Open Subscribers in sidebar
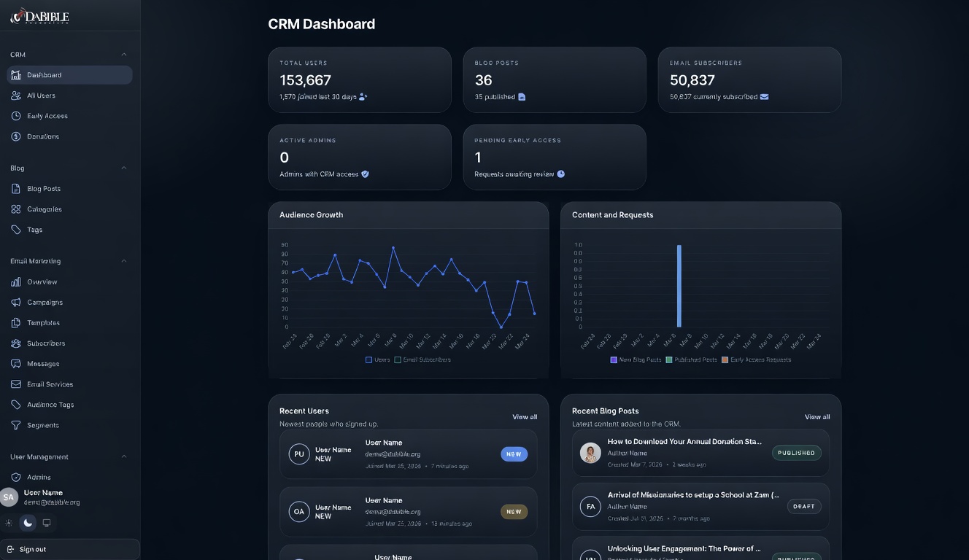Image resolution: width=969 pixels, height=560 pixels. (69, 343)
